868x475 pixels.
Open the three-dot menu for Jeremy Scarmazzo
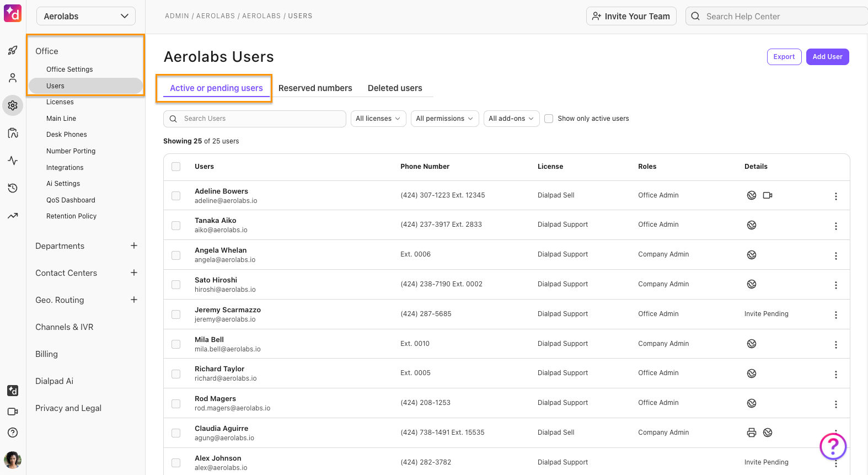pos(836,315)
